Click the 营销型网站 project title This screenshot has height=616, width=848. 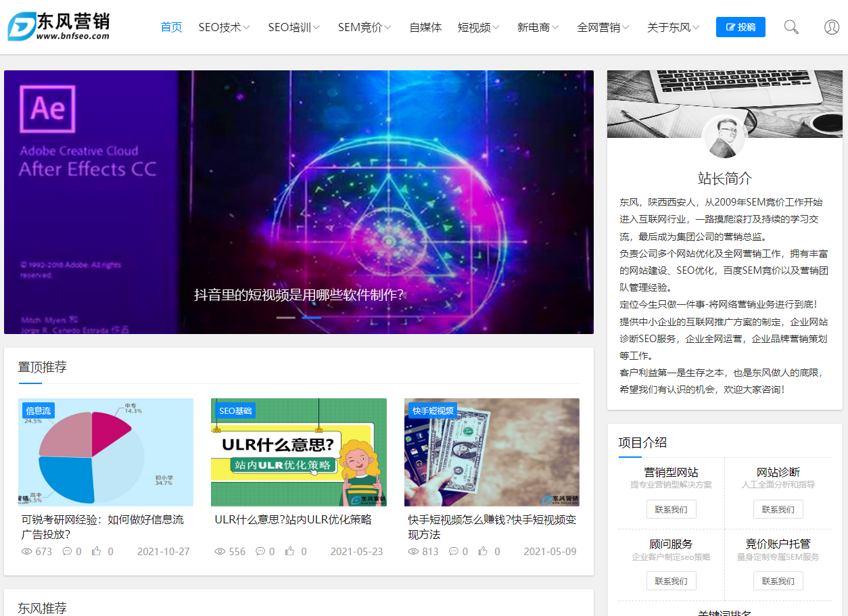pyautogui.click(x=671, y=471)
